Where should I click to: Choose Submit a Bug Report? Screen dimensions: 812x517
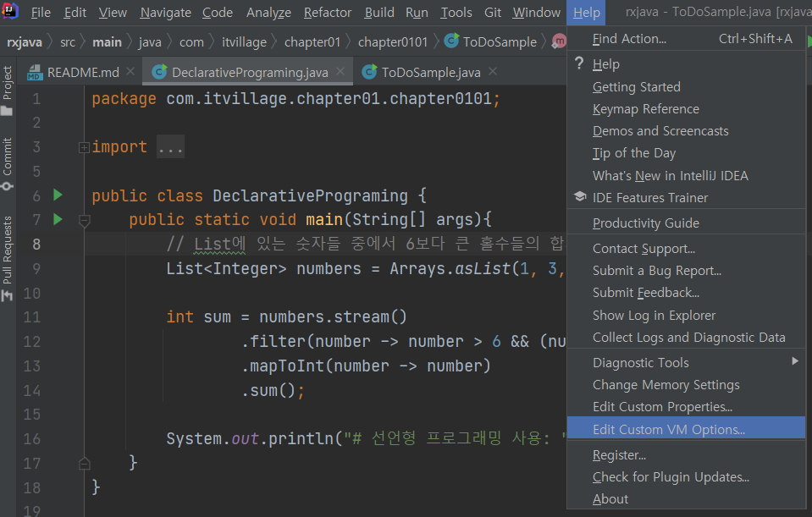click(x=686, y=270)
